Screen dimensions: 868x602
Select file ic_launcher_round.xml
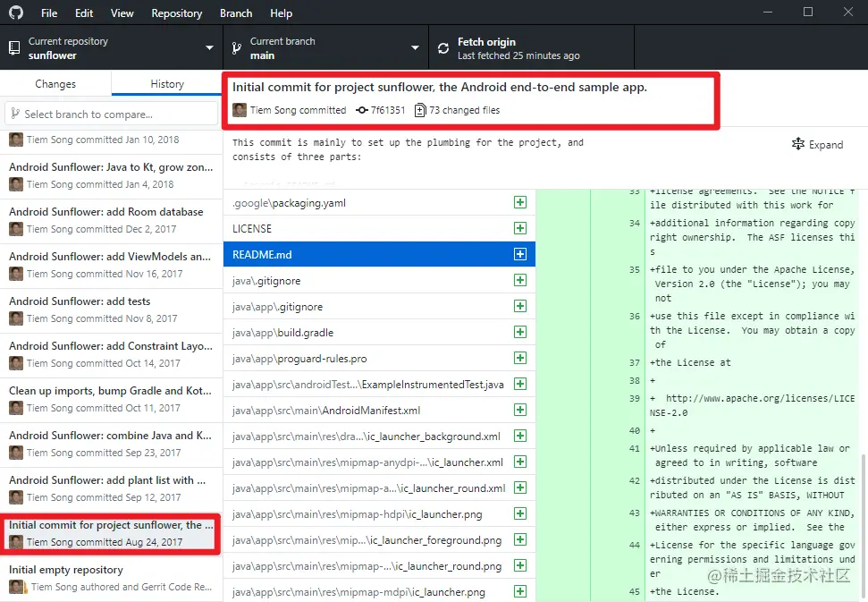tap(379, 488)
